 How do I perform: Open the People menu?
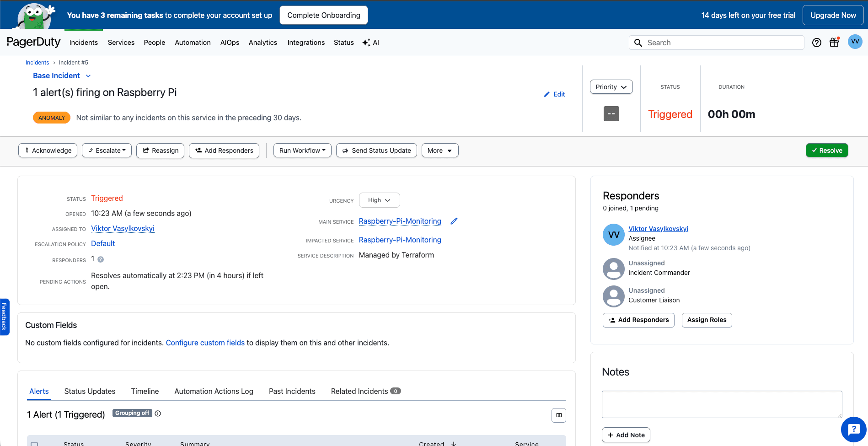click(155, 43)
